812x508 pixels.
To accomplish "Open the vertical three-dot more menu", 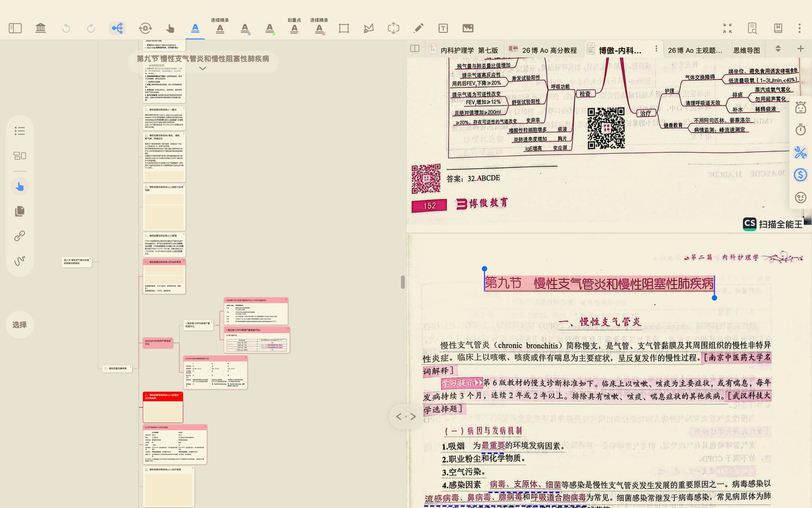I will point(799,28).
